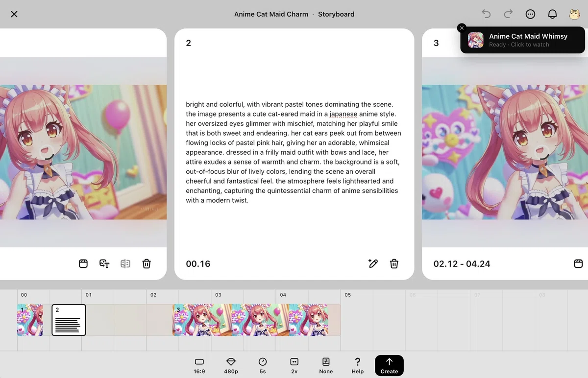Open the cat profile avatar
Viewport: 588px width, 378px height.
click(574, 14)
